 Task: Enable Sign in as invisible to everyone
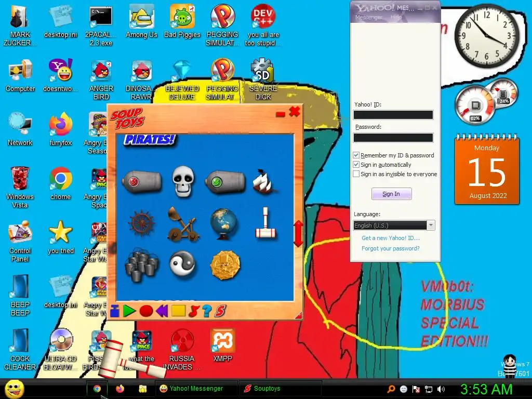356,174
